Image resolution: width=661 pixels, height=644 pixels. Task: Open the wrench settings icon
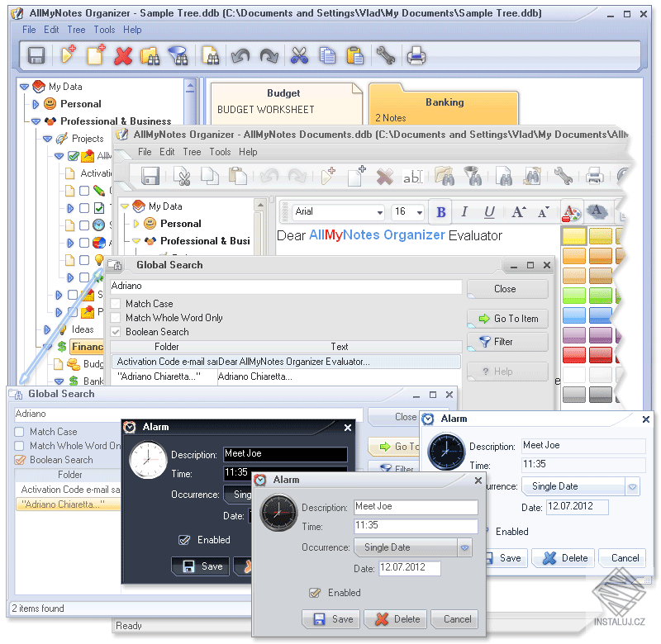(387, 55)
